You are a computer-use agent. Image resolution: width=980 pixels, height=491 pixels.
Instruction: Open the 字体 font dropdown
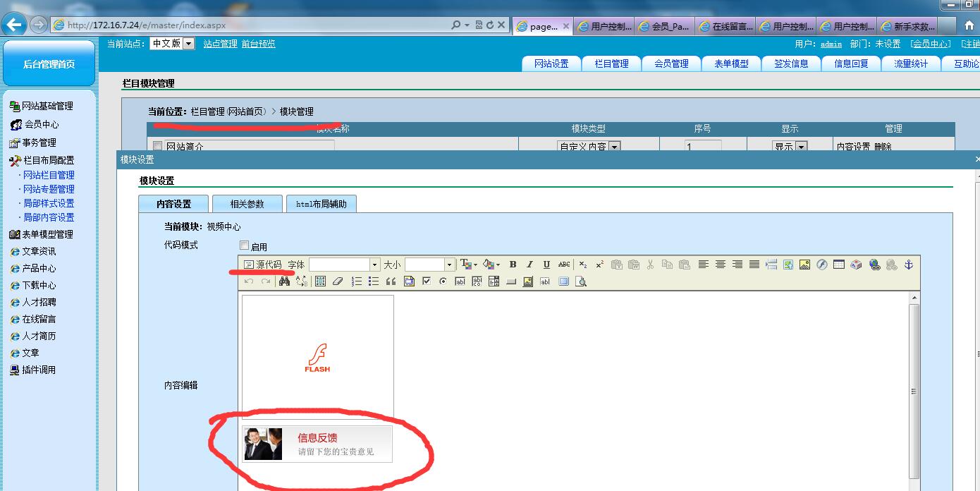[x=374, y=265]
